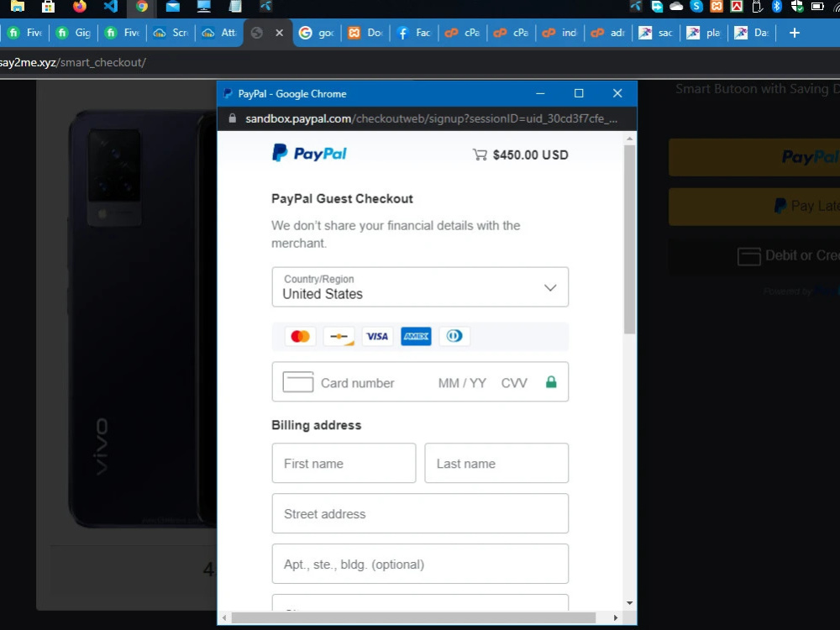Switch to the Att browser tab
This screenshot has width=840, height=630.
coord(219,33)
